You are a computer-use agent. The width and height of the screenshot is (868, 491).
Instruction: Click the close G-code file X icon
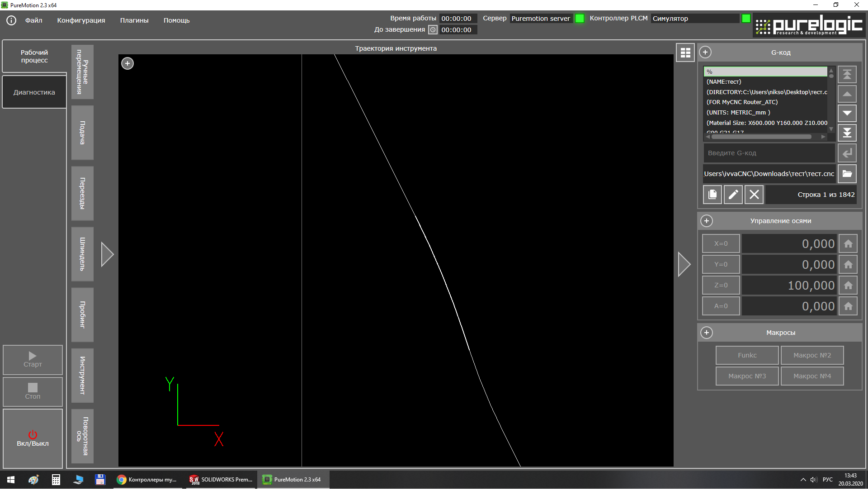(x=754, y=195)
